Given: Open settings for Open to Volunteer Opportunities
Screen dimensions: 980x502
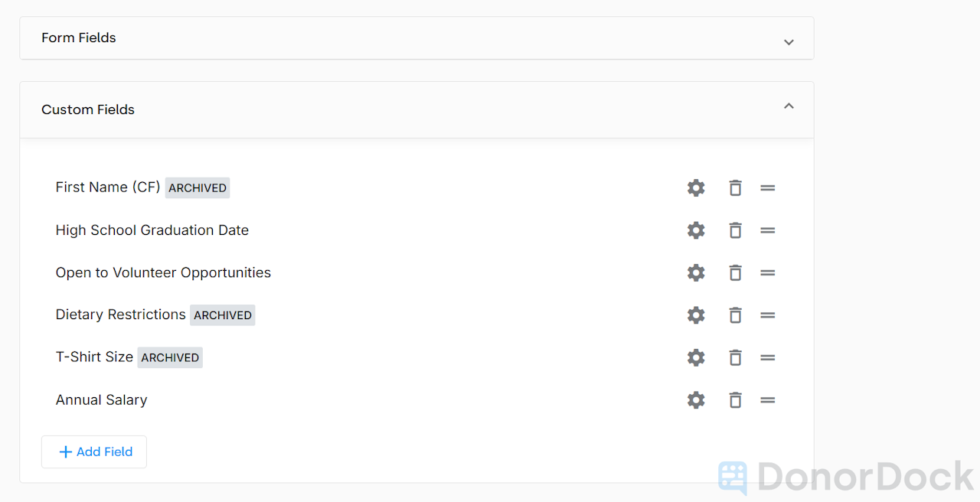Looking at the screenshot, I should pos(696,272).
